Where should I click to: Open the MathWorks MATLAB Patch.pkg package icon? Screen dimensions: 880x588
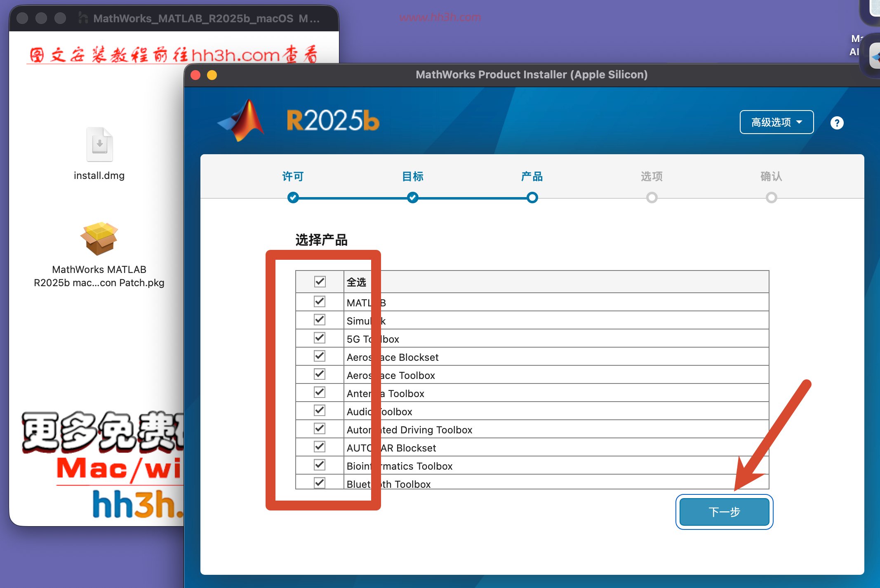coord(99,238)
